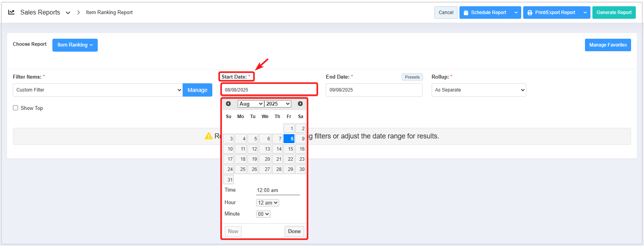Screen dimensions: 644x246
Task: Click the Presets button
Action: [412, 77]
